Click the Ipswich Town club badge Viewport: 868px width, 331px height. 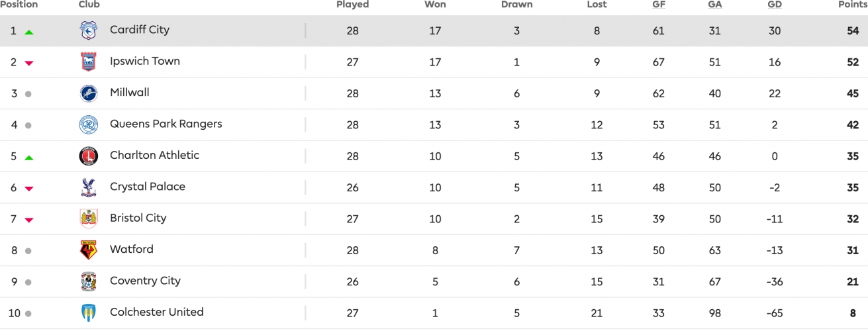tap(88, 62)
